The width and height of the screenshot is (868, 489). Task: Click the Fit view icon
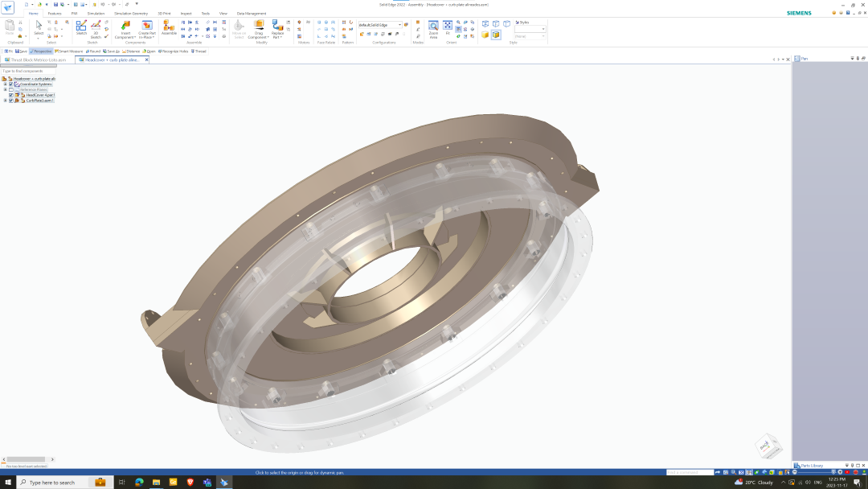[448, 28]
